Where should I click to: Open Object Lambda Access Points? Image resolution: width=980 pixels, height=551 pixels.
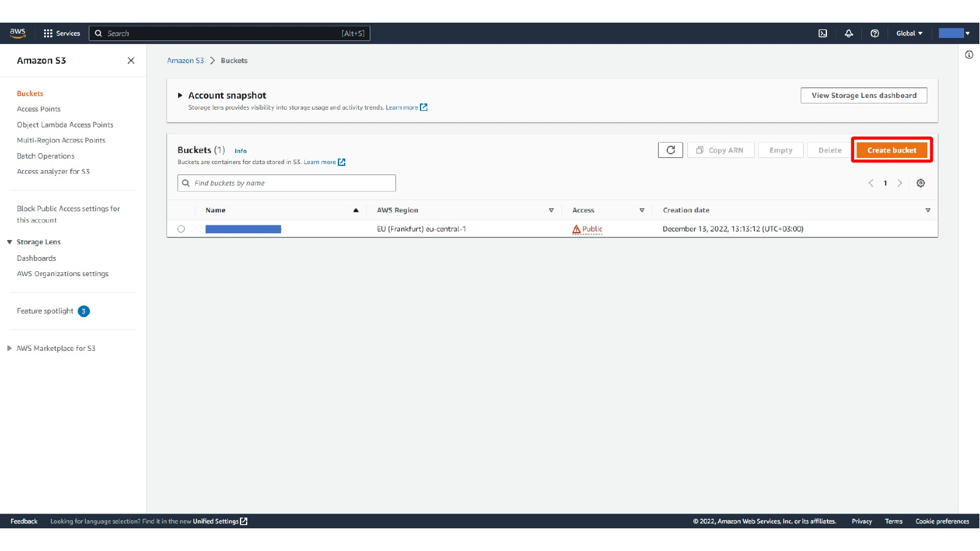tap(65, 125)
